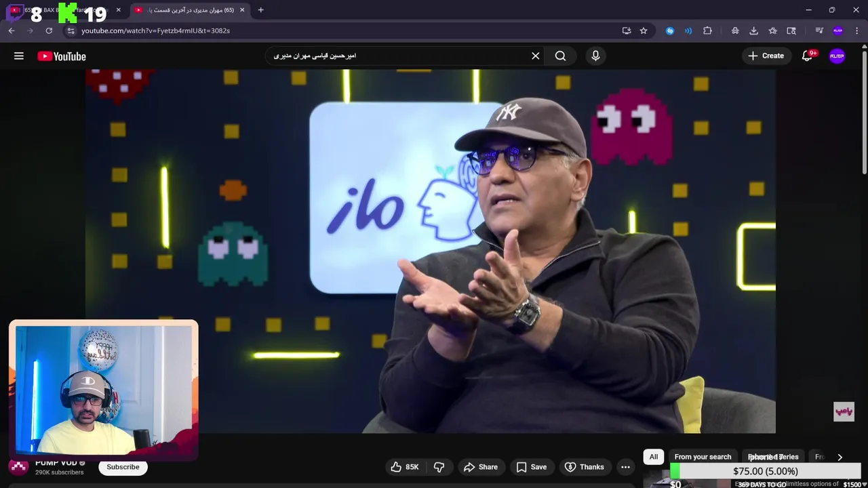Go to the YouTube home logo
Viewport: 868px width, 488px height.
pos(62,56)
